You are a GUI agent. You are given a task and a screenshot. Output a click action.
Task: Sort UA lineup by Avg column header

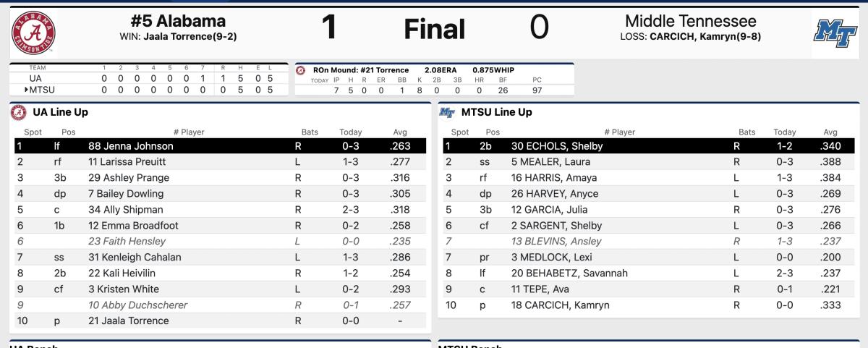[x=399, y=132]
